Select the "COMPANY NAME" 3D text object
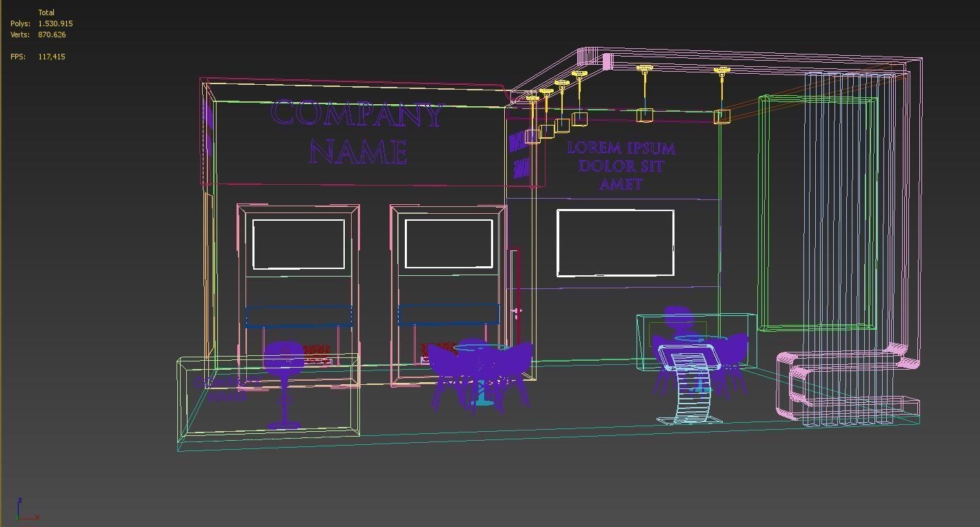Screen dimensions: 980x527 (x=357, y=132)
